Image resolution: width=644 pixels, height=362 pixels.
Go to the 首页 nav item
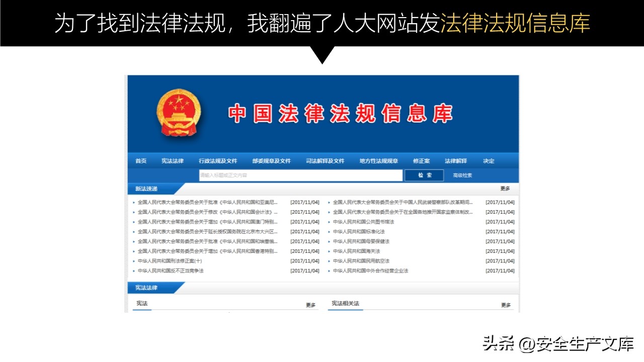point(141,161)
